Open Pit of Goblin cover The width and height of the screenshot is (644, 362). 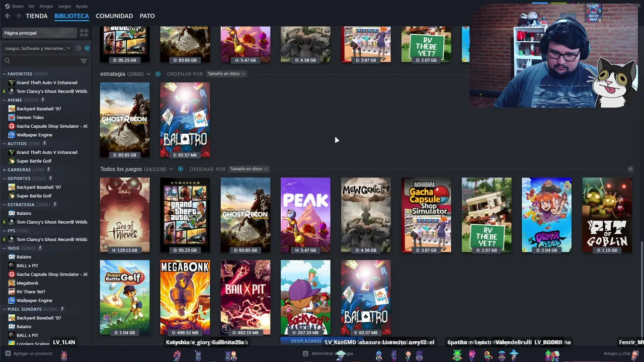607,215
